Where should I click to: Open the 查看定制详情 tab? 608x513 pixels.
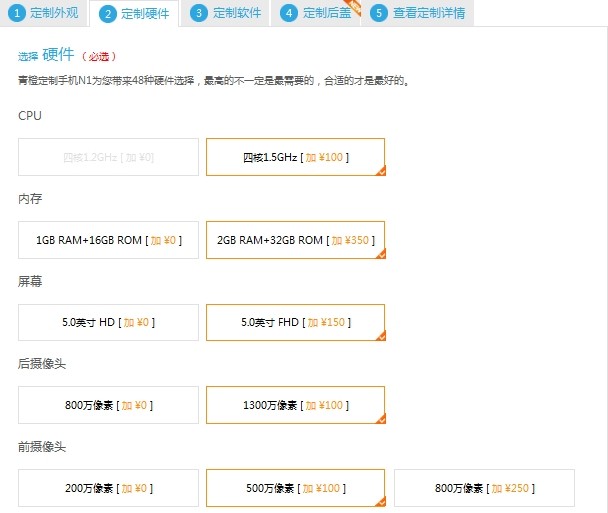tap(416, 13)
